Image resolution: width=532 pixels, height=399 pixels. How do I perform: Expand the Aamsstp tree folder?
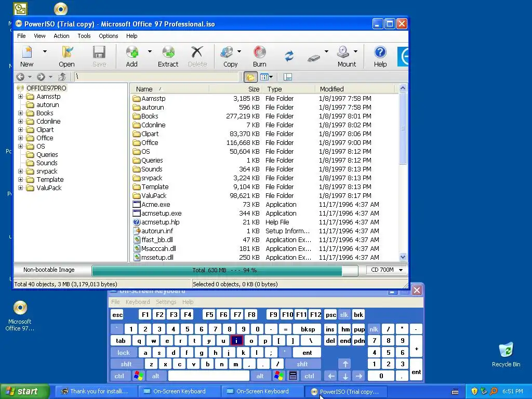pos(20,96)
